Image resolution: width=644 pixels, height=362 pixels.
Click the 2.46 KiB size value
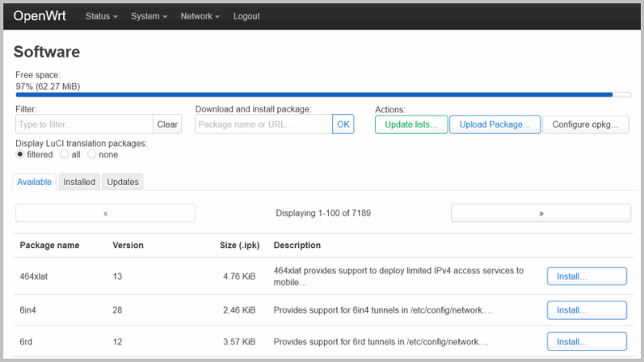click(239, 310)
